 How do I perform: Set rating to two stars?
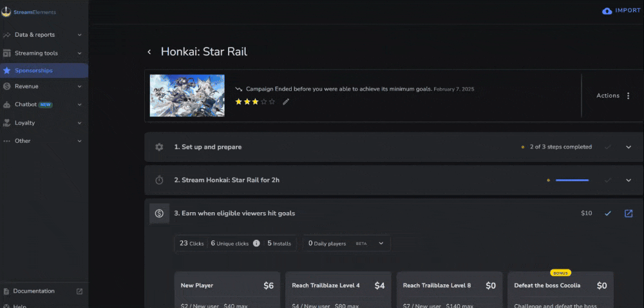[247, 102]
